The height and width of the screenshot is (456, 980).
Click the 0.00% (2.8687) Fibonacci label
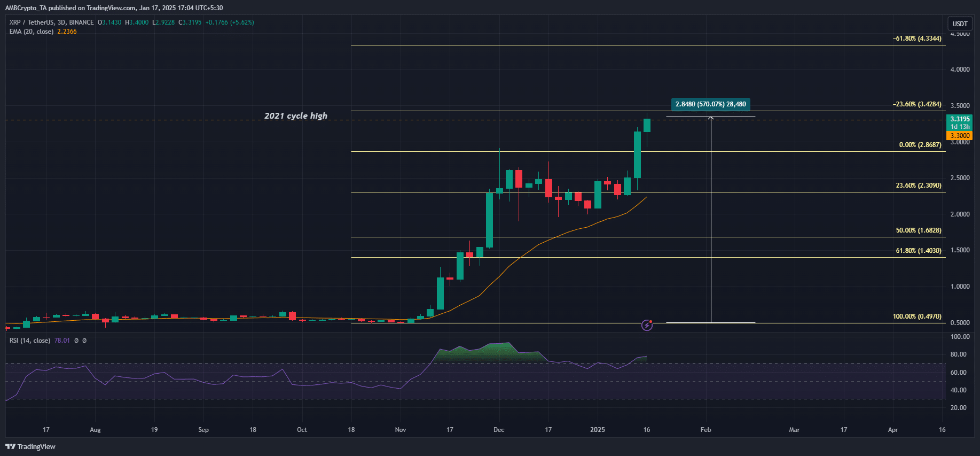point(920,145)
